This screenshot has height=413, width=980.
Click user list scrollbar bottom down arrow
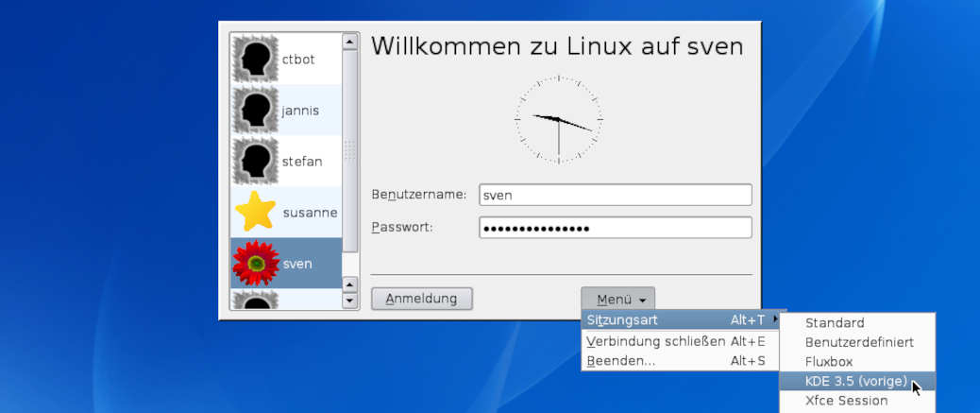[x=350, y=301]
